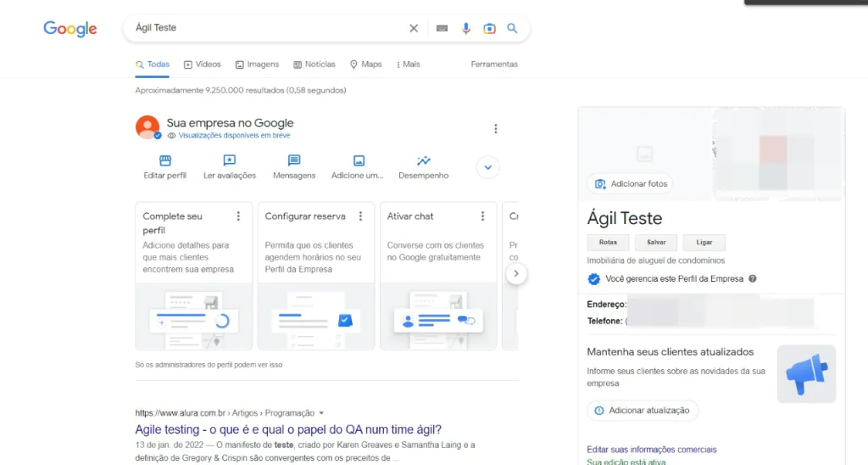Viewport: 868px width, 465px height.
Task: Open the Configurar reserva card
Action: [x=316, y=276]
